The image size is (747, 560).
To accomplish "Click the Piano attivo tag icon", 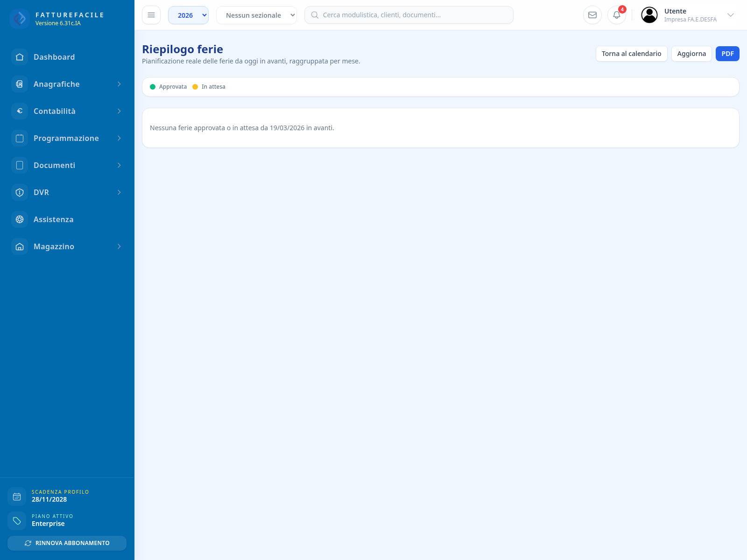I will (x=17, y=521).
